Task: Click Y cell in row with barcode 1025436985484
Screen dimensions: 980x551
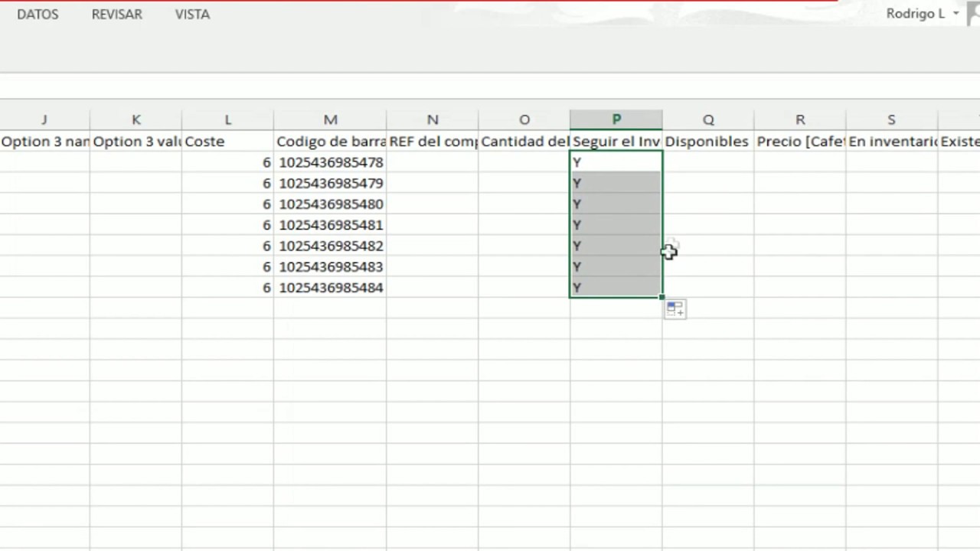Action: [616, 288]
